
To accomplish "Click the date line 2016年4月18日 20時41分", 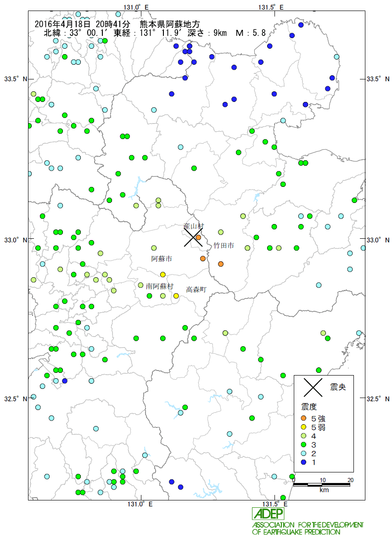I will point(83,24).
